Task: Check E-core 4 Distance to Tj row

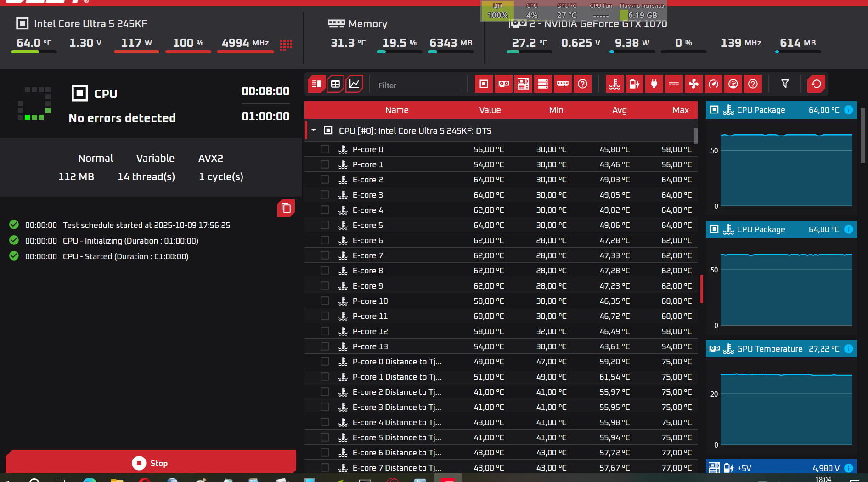Action: point(325,422)
